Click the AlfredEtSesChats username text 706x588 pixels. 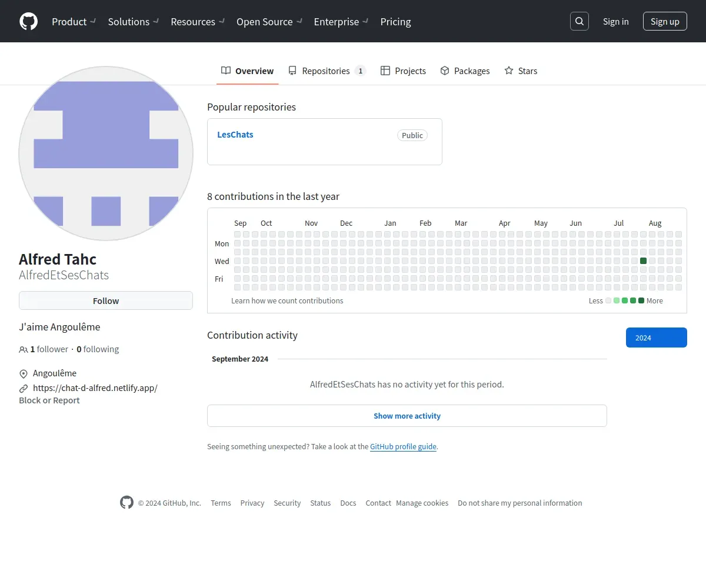coord(64,275)
